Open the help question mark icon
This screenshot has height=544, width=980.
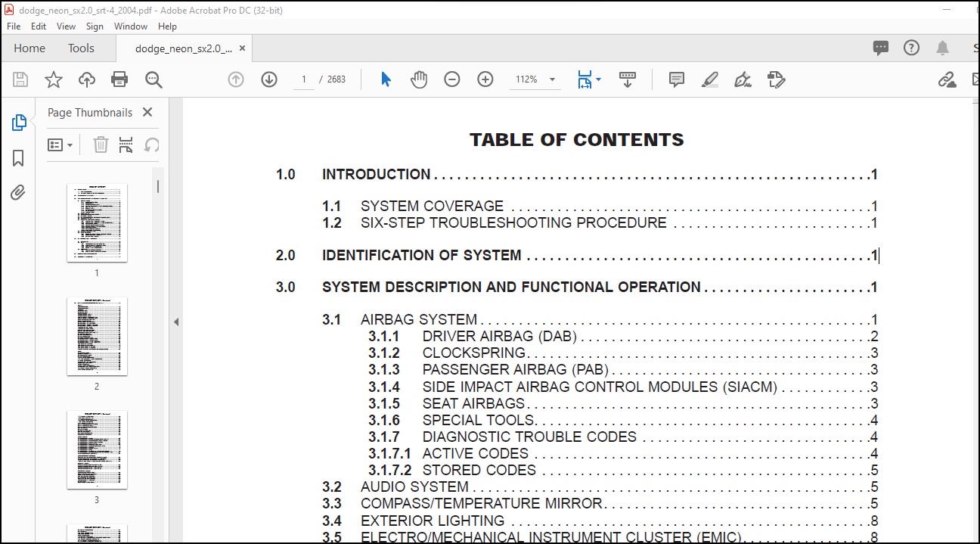pos(912,48)
